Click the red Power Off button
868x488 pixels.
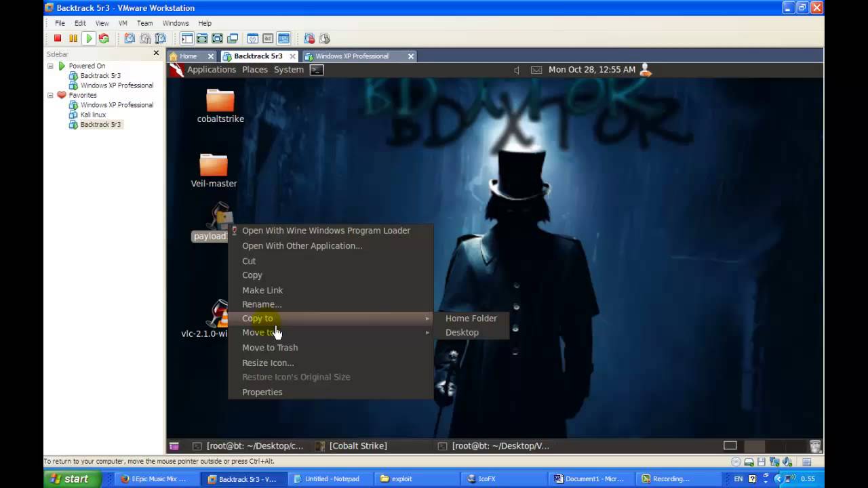coord(58,39)
